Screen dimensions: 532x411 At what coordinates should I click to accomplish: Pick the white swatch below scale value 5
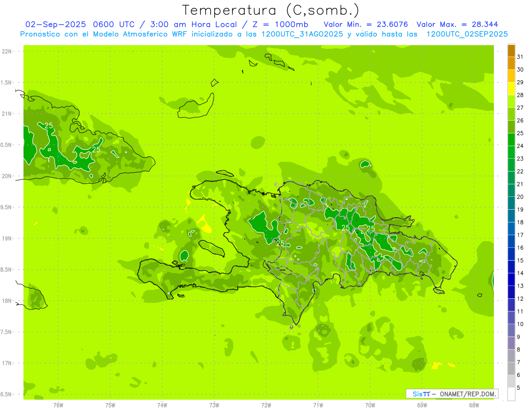511,394
